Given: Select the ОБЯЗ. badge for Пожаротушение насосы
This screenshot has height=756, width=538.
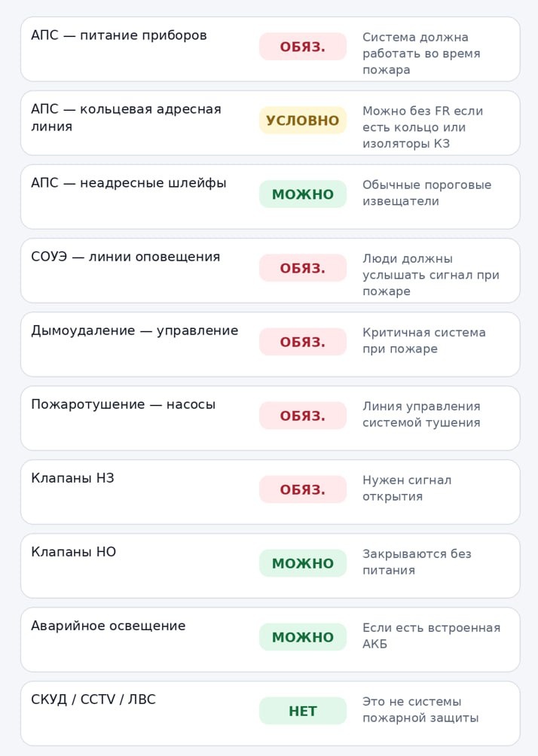Looking at the screenshot, I should coord(303,416).
